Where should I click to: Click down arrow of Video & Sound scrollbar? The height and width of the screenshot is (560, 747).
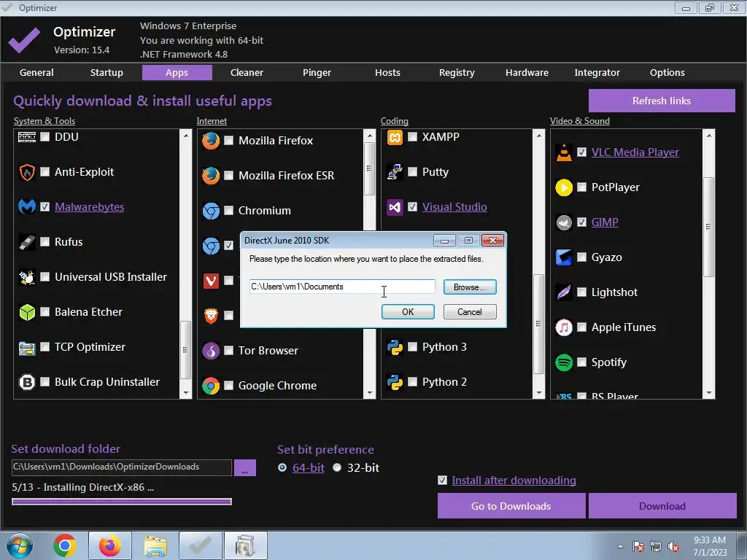coord(709,393)
